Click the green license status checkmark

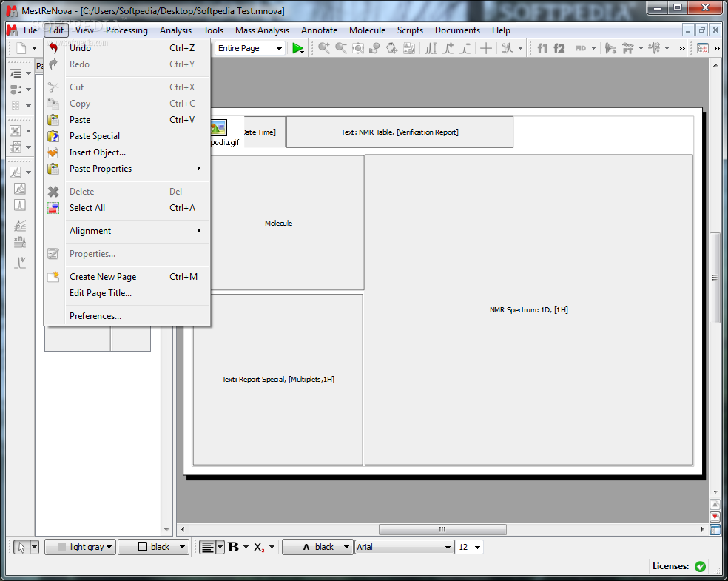pyautogui.click(x=700, y=567)
